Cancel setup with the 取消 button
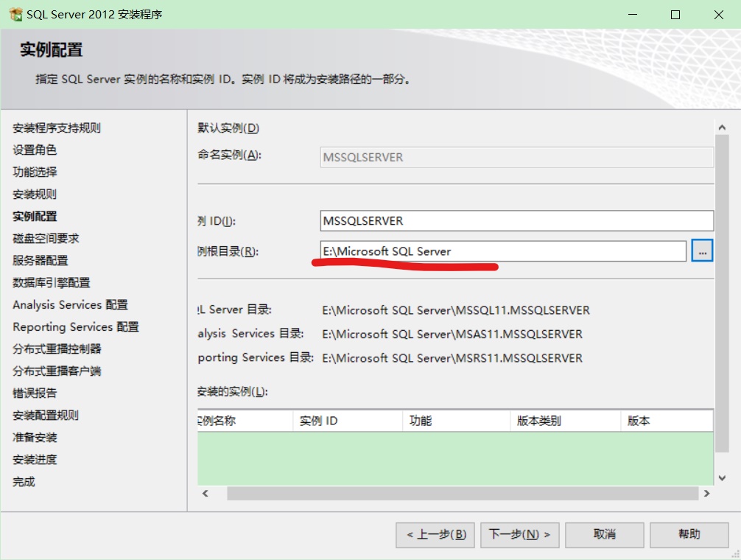The image size is (741, 560). coord(605,534)
